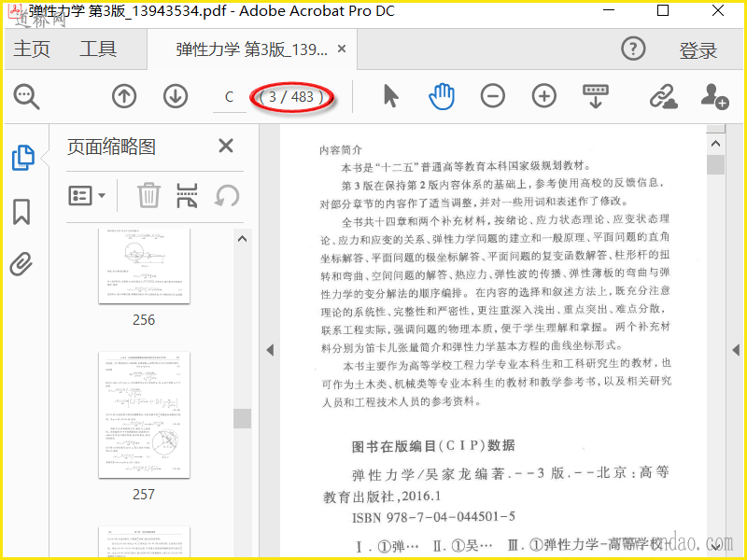Viewport: 747px width, 560px height.
Task: Open the thumbnail options dropdown menu
Action: pyautogui.click(x=87, y=195)
